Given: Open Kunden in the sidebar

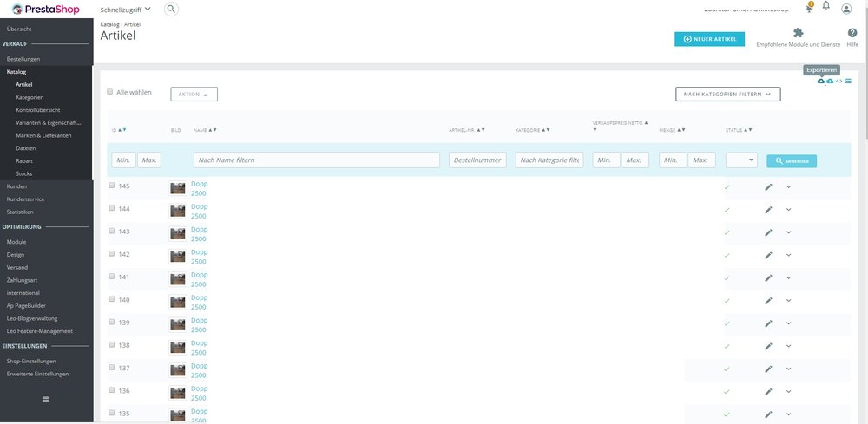Looking at the screenshot, I should (x=16, y=186).
